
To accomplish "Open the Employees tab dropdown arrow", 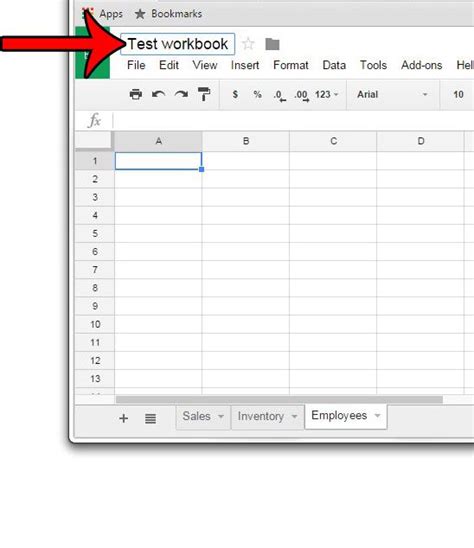I will pyautogui.click(x=377, y=416).
